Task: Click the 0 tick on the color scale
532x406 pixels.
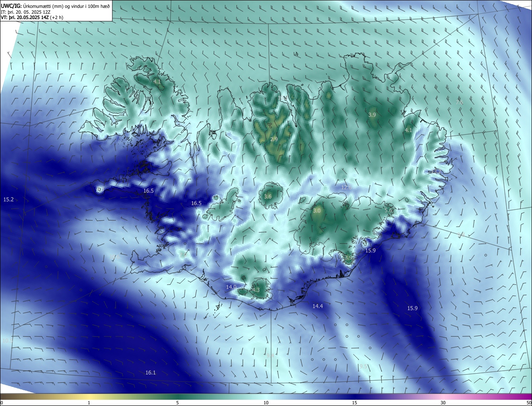Action: click(2, 403)
